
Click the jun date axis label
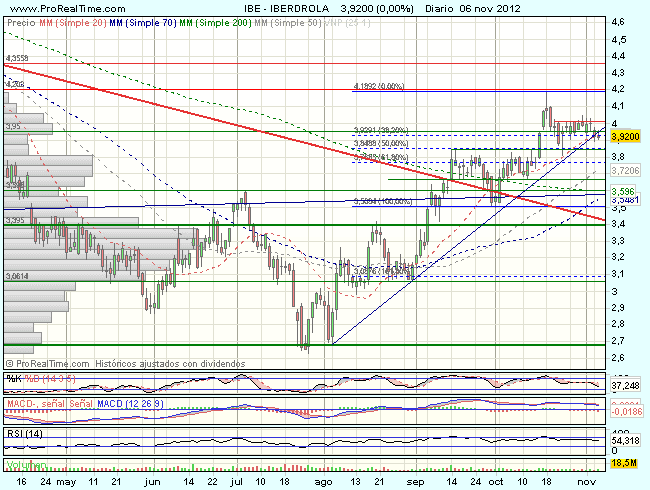pyautogui.click(x=153, y=482)
